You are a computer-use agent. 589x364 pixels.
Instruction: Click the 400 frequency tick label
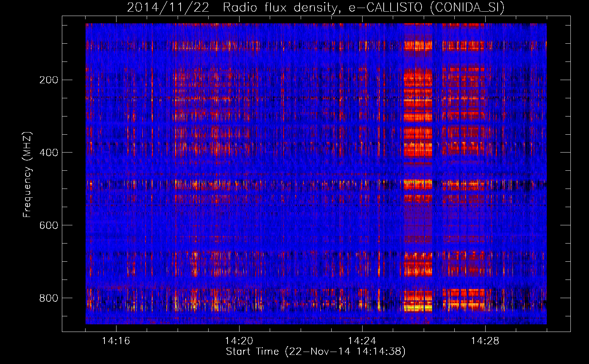pos(48,153)
